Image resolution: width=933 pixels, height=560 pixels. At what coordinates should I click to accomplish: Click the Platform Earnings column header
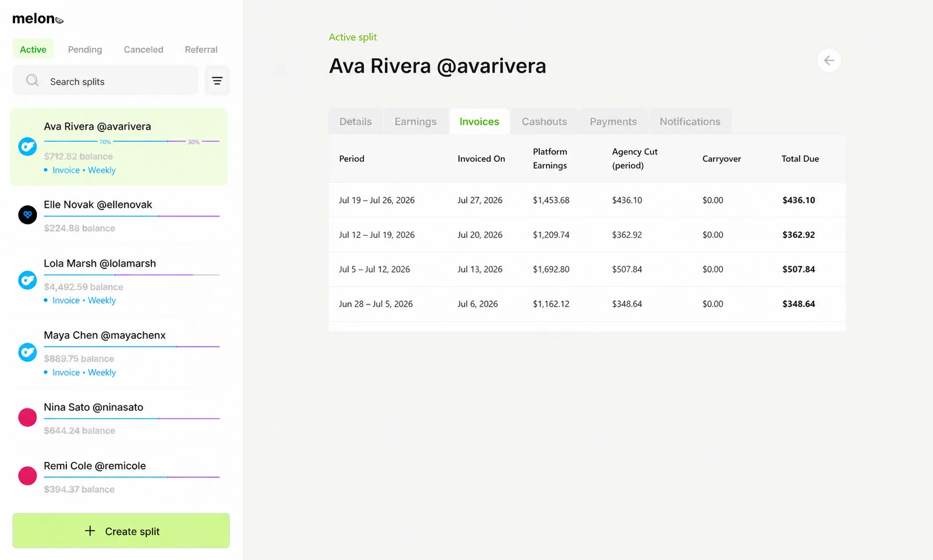click(x=550, y=158)
